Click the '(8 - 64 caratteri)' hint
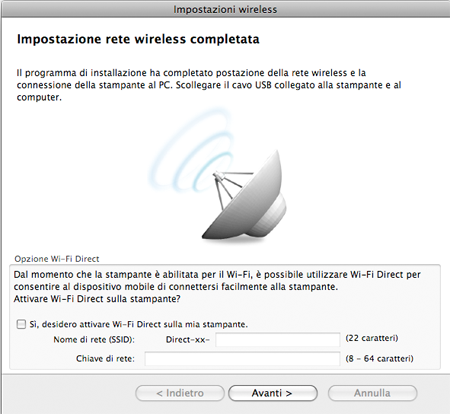The image size is (450, 414). coord(379,359)
